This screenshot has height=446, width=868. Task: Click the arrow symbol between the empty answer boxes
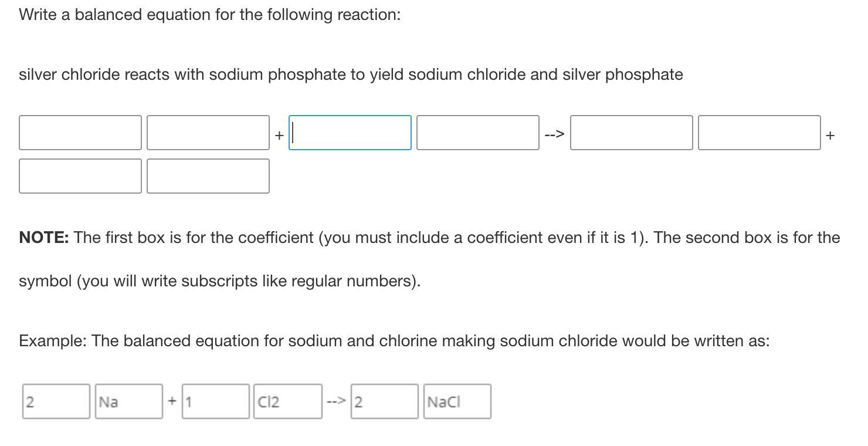(554, 134)
